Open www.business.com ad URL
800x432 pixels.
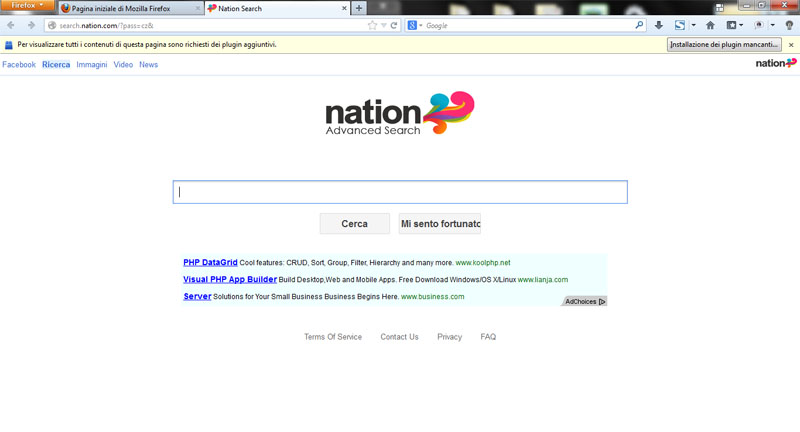click(433, 296)
